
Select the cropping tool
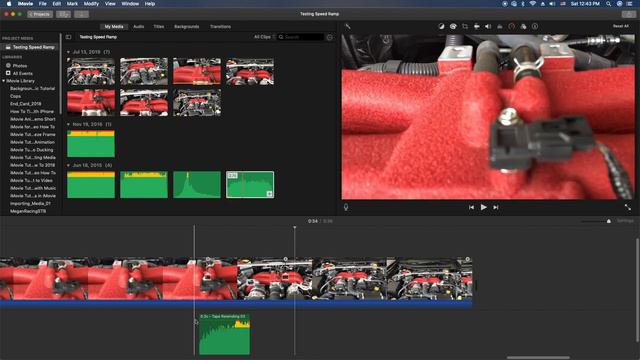tap(465, 27)
